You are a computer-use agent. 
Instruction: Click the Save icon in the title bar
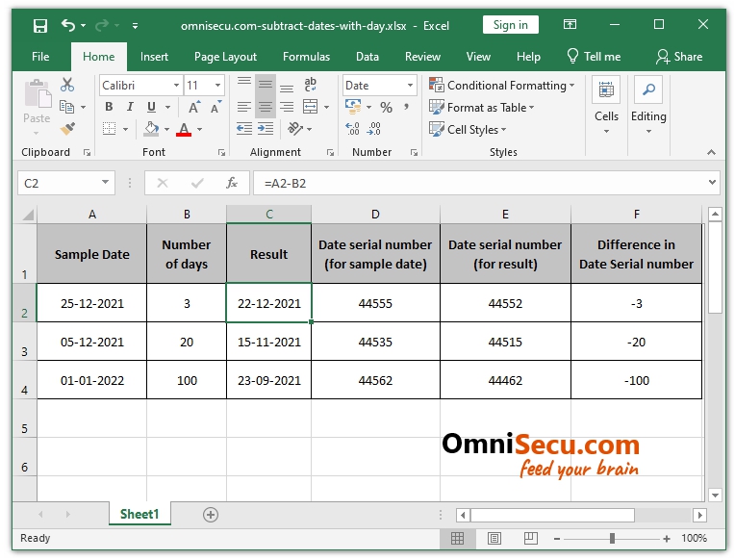tap(40, 25)
